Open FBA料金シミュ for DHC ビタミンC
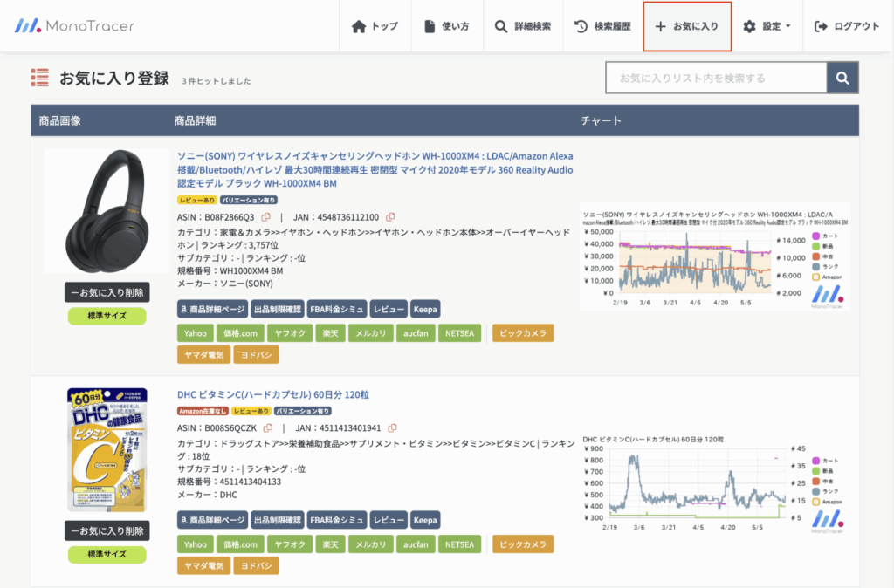 336,520
